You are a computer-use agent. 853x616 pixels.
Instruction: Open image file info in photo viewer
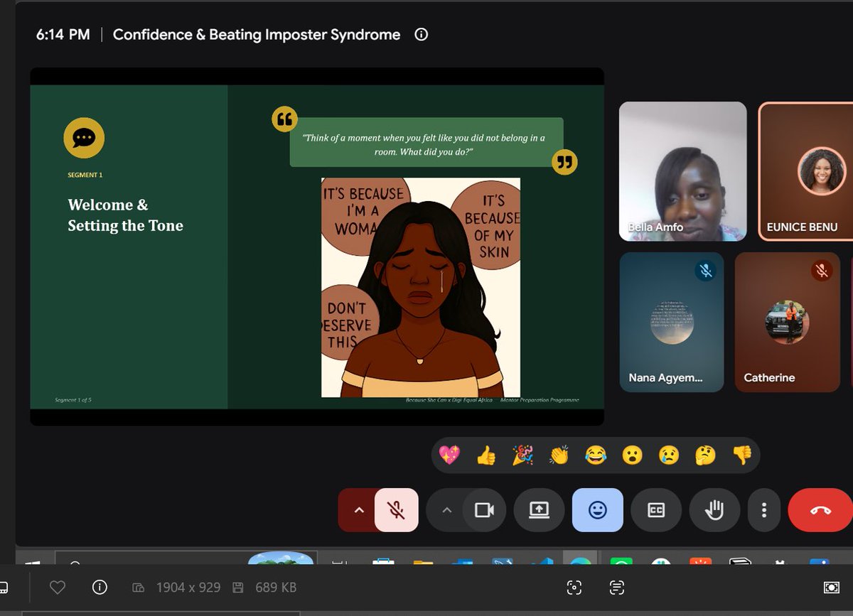click(x=100, y=588)
